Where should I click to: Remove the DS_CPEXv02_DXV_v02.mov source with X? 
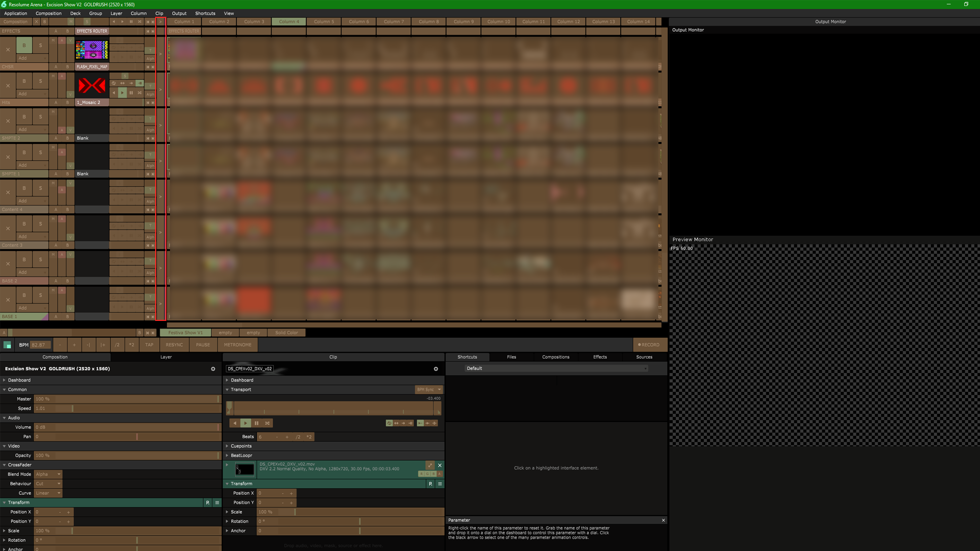coord(439,465)
